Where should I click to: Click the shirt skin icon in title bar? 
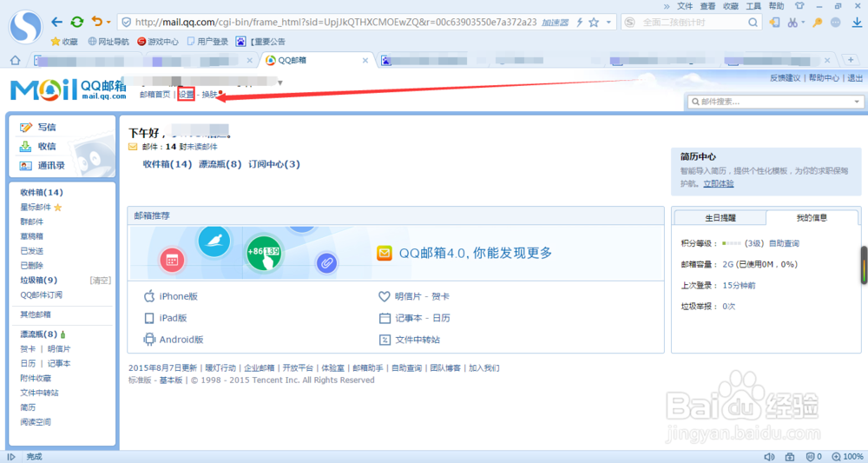799,6
